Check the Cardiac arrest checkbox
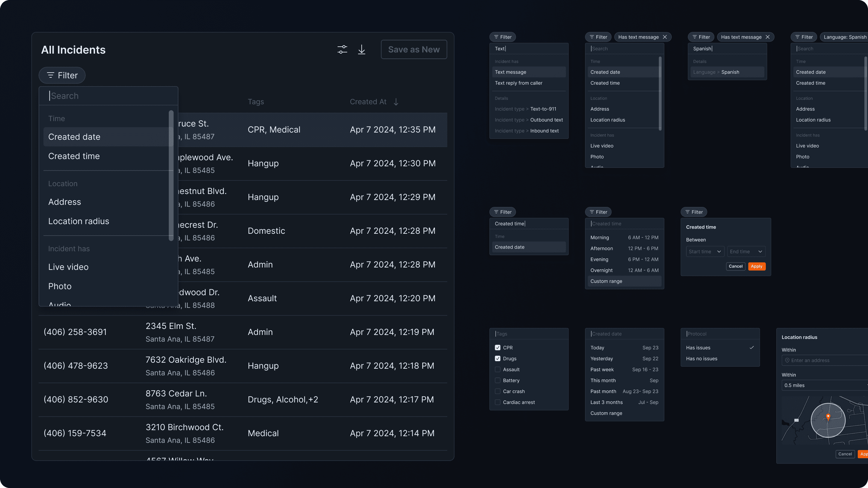 497,402
